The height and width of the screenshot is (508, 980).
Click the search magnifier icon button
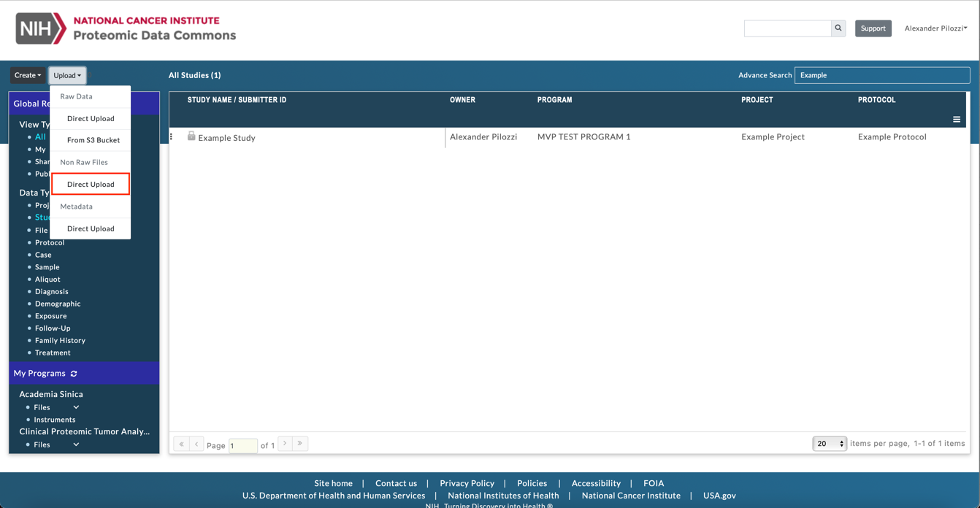pyautogui.click(x=838, y=28)
